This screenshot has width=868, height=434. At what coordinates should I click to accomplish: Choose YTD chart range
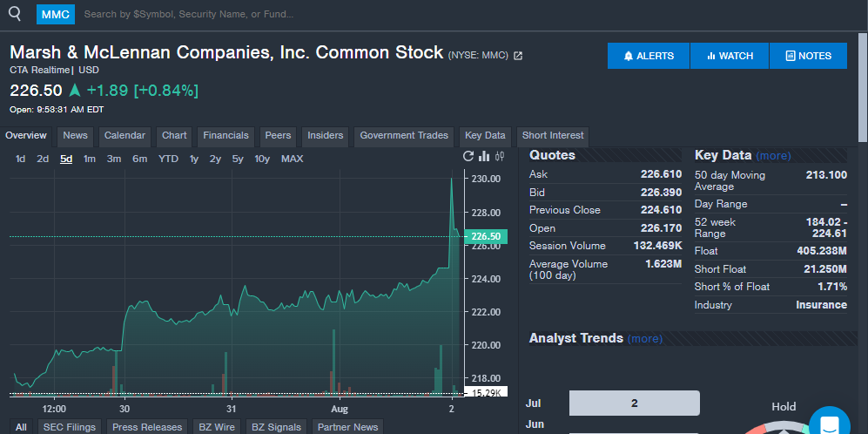tap(168, 159)
